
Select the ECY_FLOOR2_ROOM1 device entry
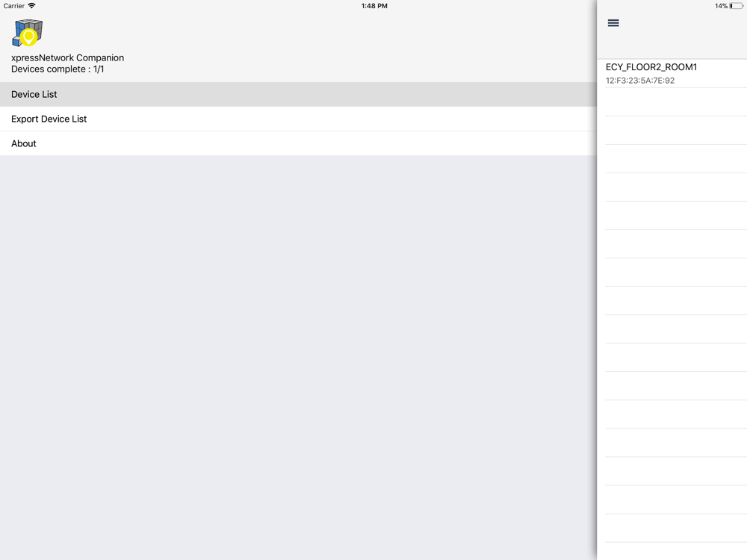click(x=672, y=73)
